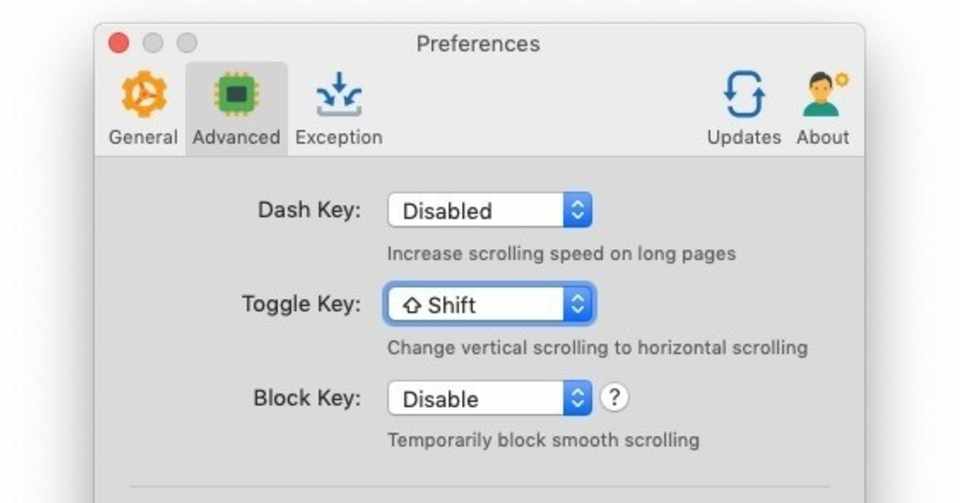Image resolution: width=960 pixels, height=503 pixels.
Task: Select the About toolbar label
Action: (x=823, y=137)
